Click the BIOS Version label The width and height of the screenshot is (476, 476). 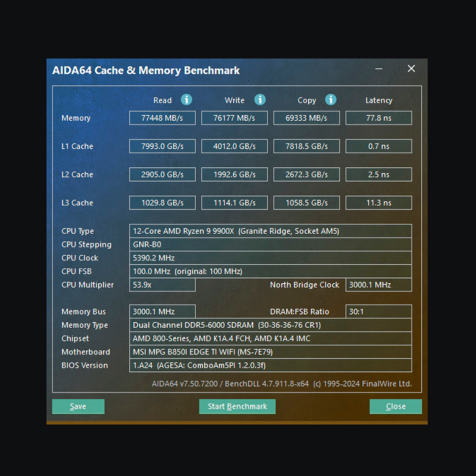tap(85, 365)
